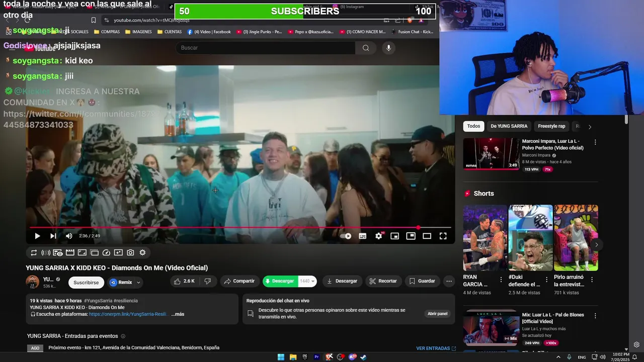Open options for Polvo Perfecto video

[x=595, y=142]
